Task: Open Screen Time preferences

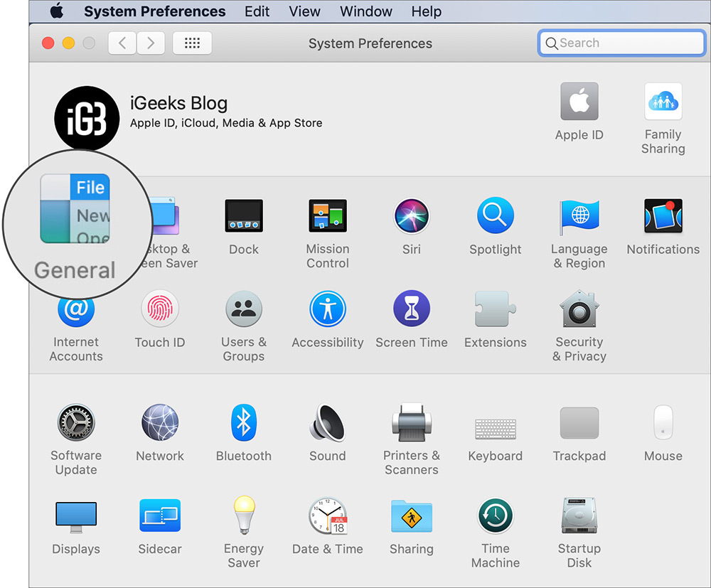Action: point(412,309)
